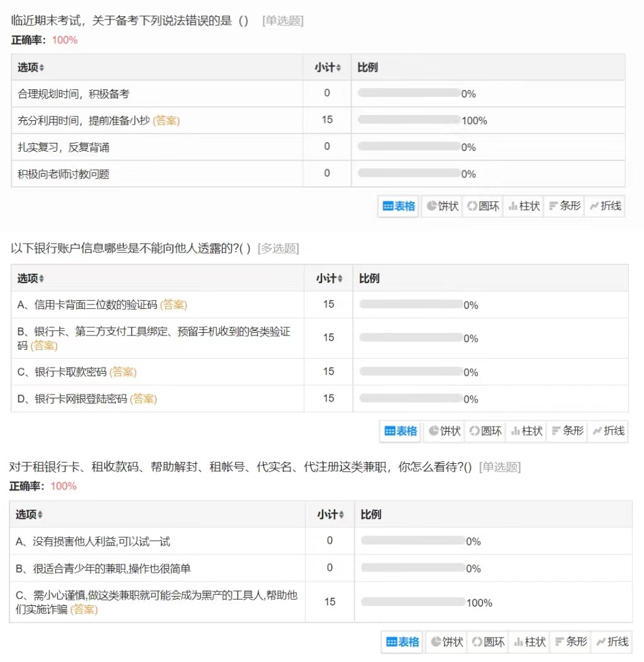Select 柱状 chart for the third question
644x662 pixels.
[x=528, y=642]
